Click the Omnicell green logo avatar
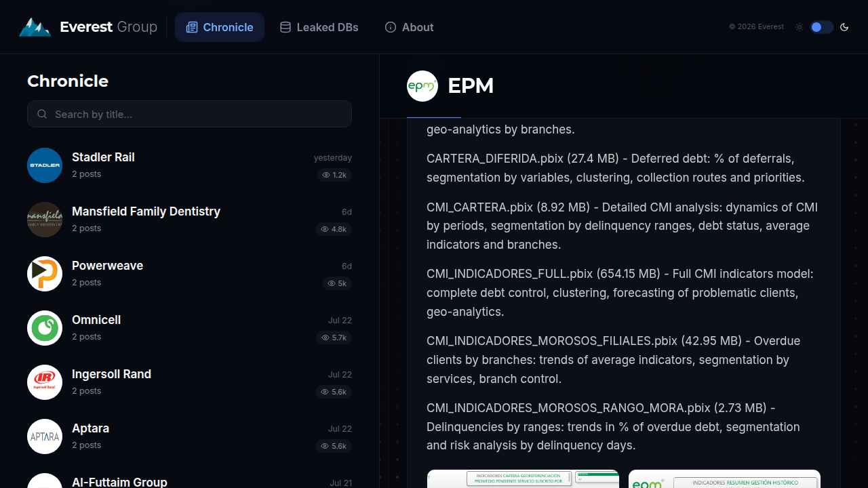Viewport: 868px width, 488px height. [45, 328]
